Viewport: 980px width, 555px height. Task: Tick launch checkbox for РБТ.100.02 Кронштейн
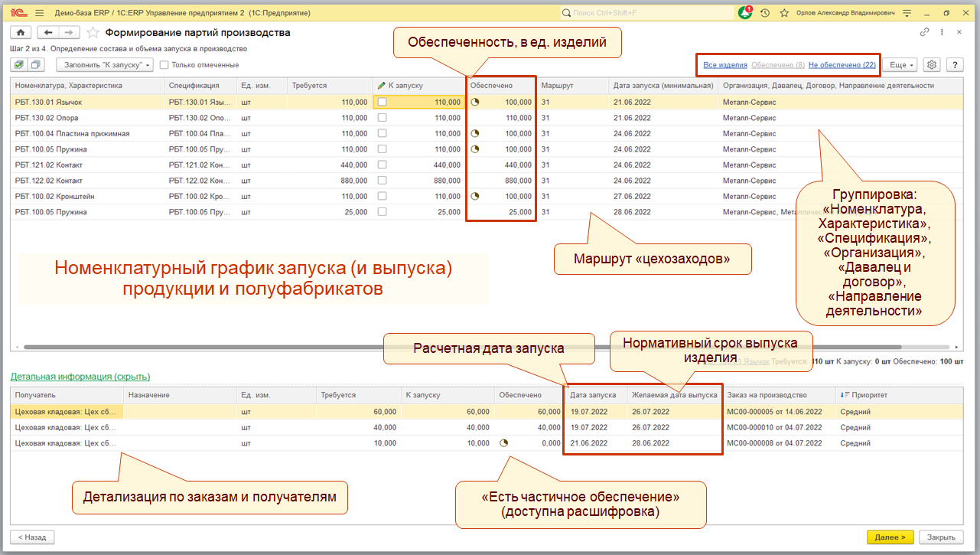click(382, 196)
